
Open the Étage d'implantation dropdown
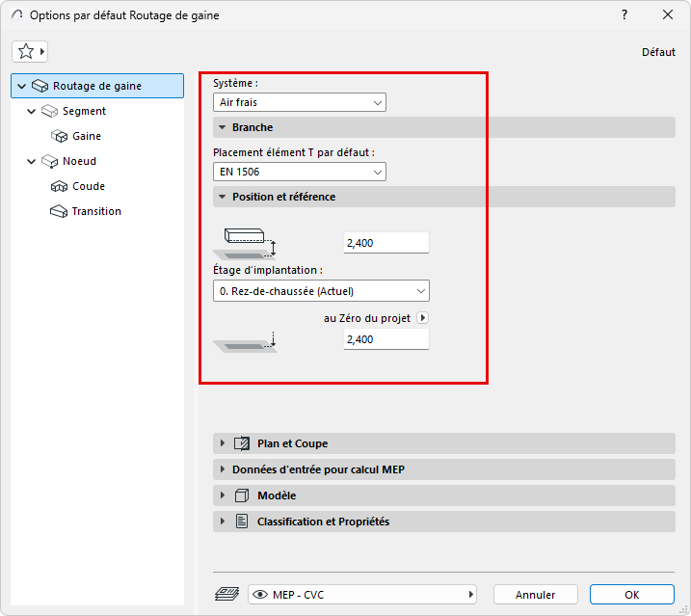click(x=321, y=290)
